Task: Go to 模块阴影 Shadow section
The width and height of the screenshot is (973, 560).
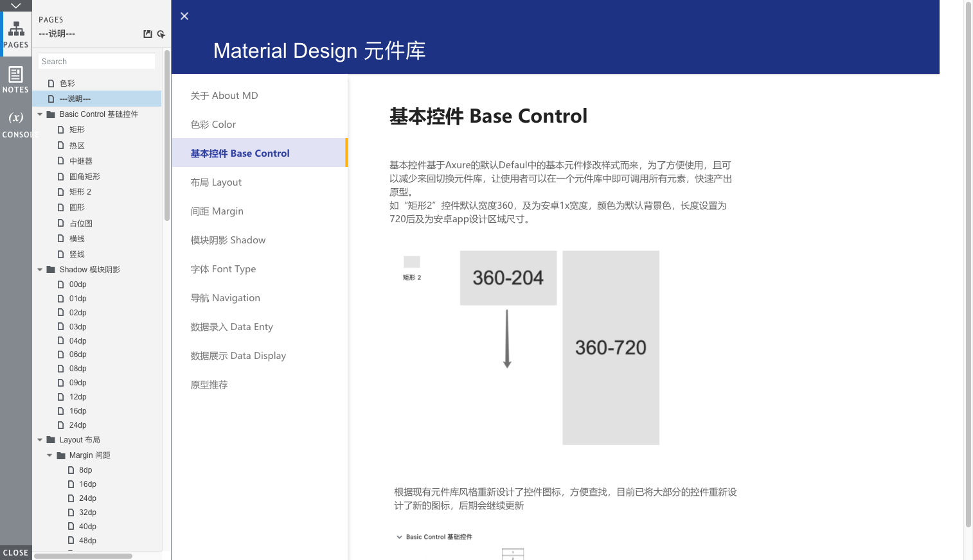Action: (x=260, y=240)
